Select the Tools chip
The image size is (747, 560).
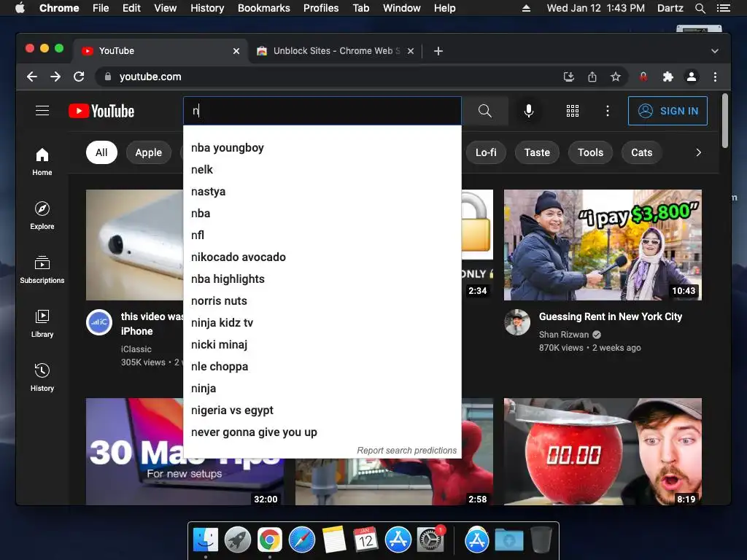pos(590,152)
